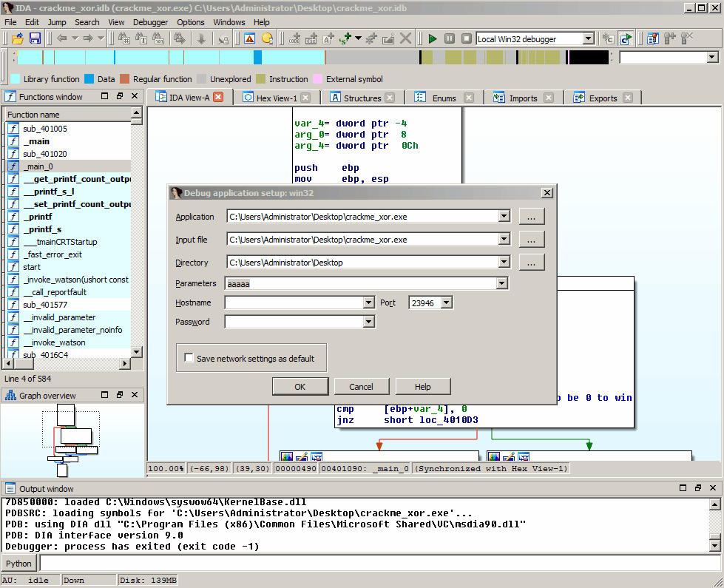Expand the Application path dropdown
The image size is (724, 588).
pos(504,216)
